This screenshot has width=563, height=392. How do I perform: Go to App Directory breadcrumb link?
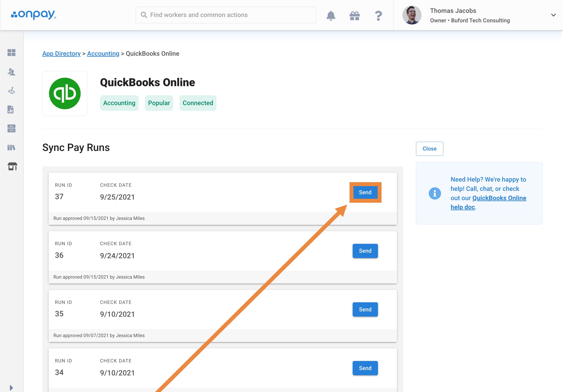pos(61,53)
